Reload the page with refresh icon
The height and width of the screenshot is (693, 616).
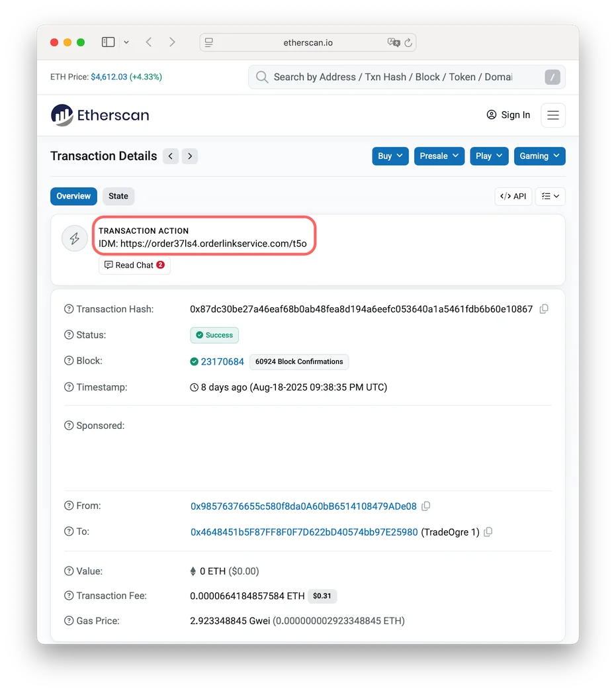[408, 42]
